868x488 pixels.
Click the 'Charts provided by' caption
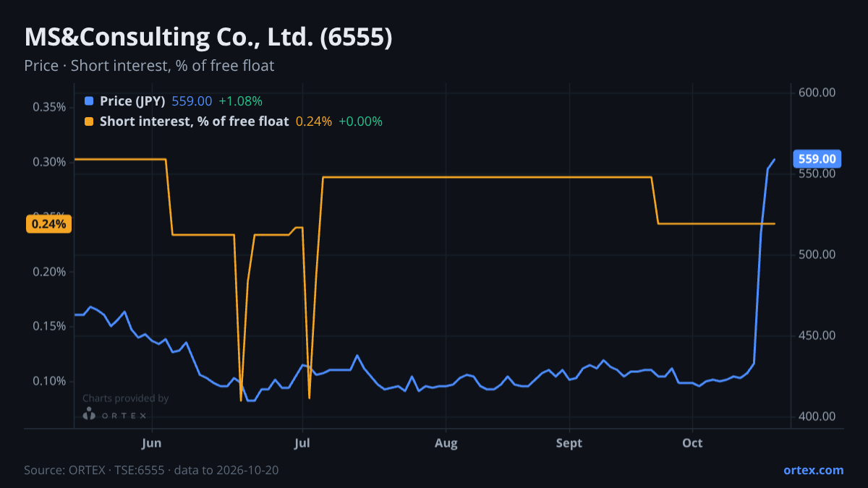click(x=125, y=398)
